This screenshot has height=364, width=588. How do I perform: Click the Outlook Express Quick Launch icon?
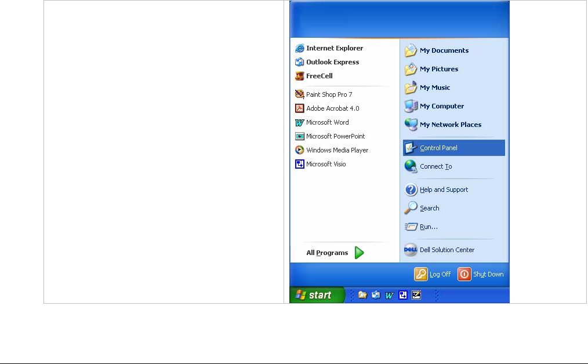pos(376,295)
